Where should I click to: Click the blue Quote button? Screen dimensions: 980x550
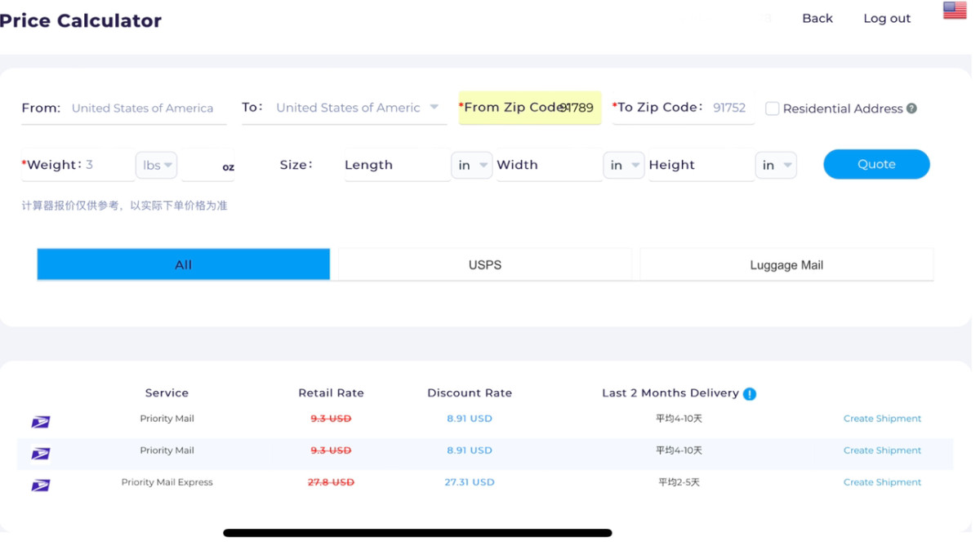click(x=875, y=164)
